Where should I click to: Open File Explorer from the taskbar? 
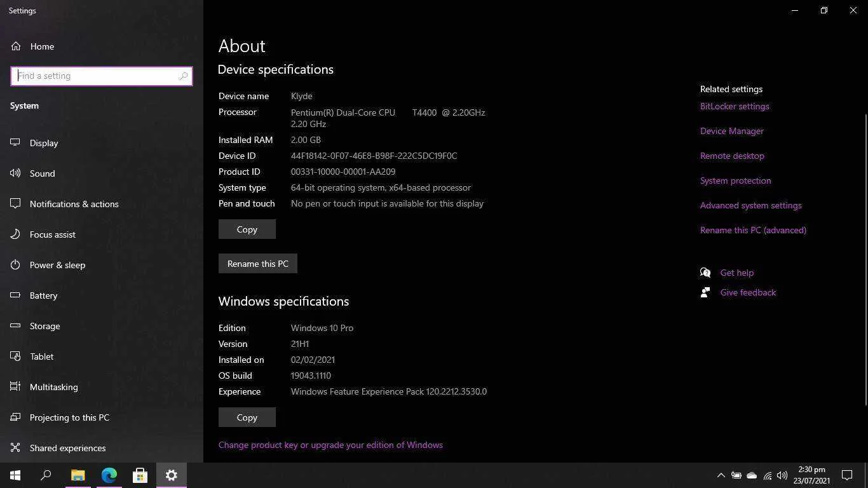pyautogui.click(x=78, y=475)
